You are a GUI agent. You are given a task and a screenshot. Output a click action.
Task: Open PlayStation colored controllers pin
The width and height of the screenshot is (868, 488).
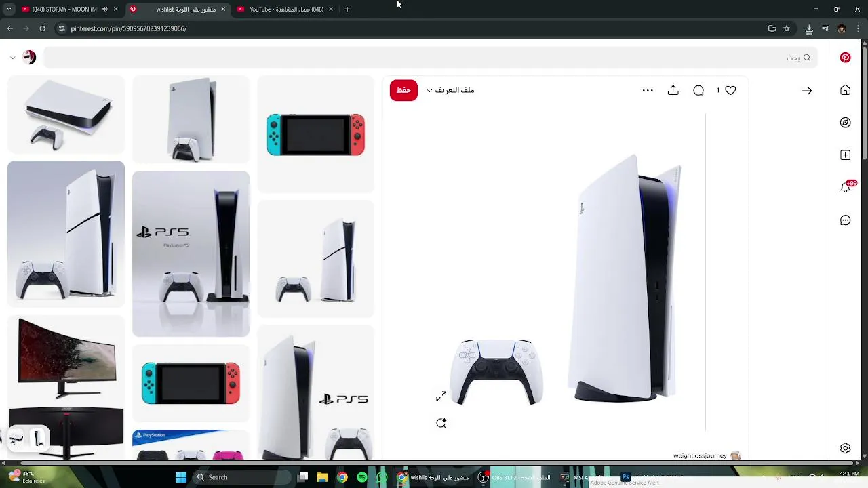coord(191,445)
